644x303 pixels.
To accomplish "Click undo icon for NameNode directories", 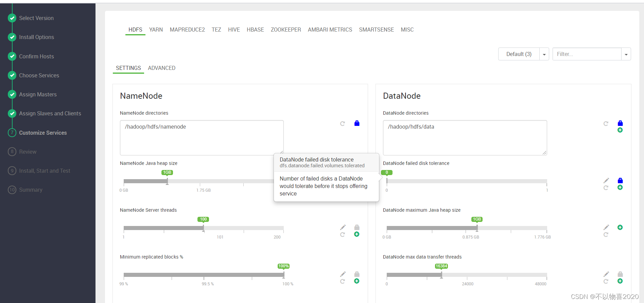I will (343, 124).
